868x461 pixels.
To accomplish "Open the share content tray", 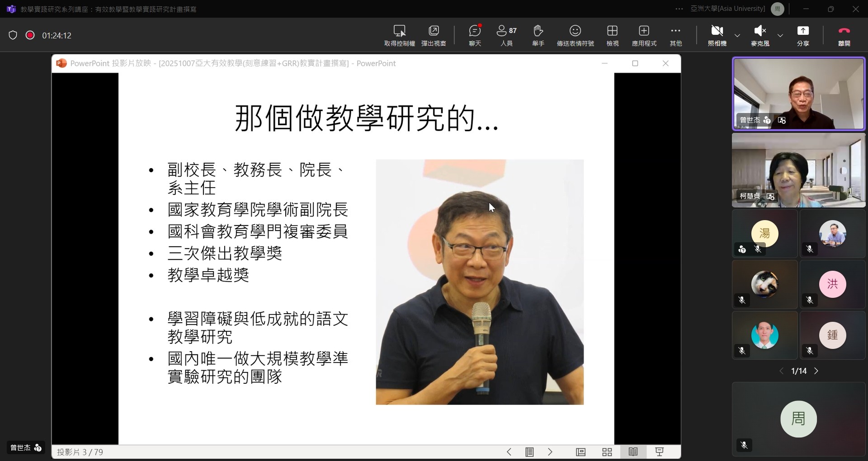I will [x=803, y=35].
